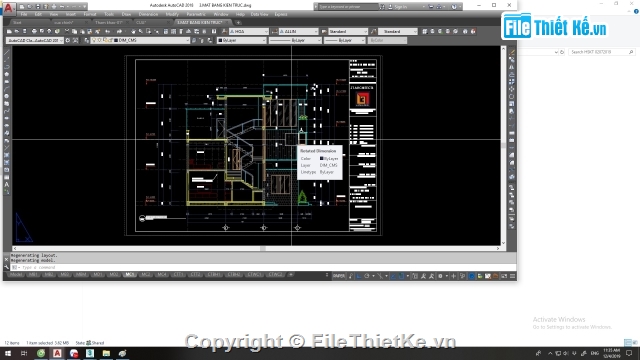Open ByLayer color control swatch dropdown
The height and width of the screenshot is (360, 640).
(x=242, y=40)
